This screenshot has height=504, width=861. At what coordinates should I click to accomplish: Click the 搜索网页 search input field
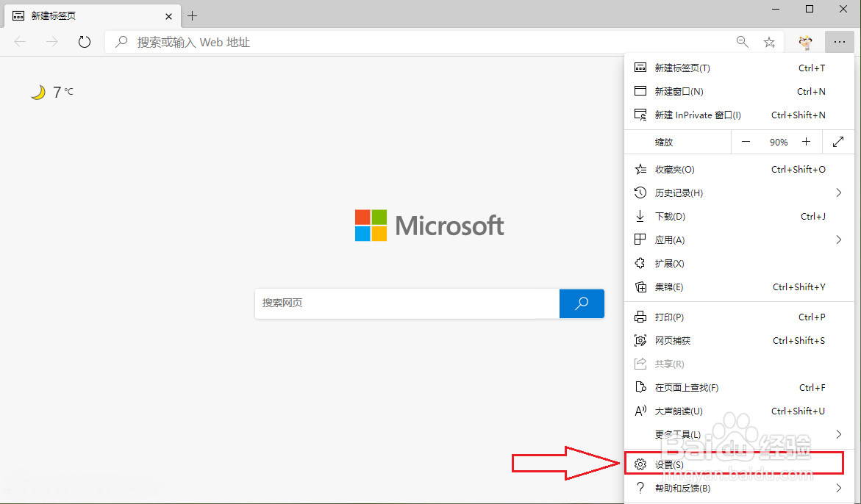(x=407, y=303)
